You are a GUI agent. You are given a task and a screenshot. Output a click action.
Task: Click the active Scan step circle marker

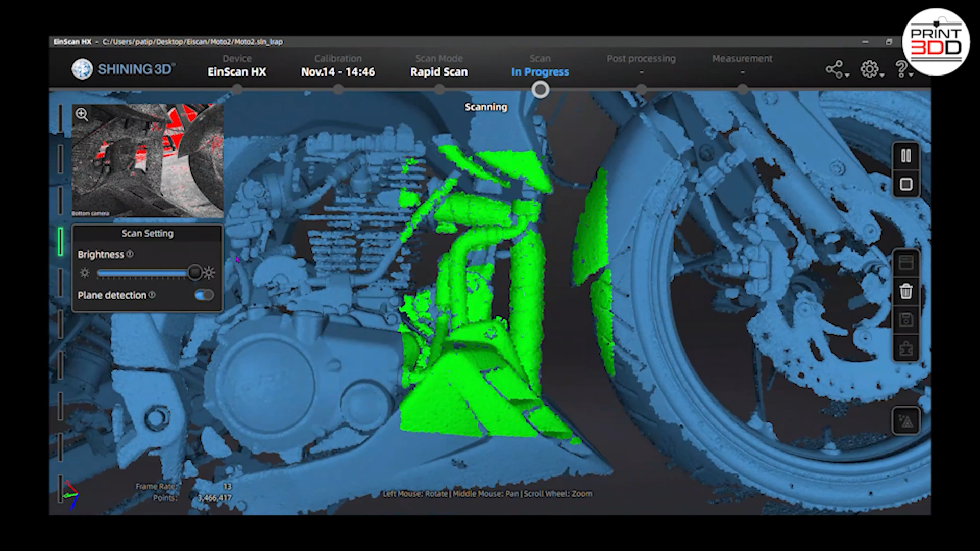540,90
